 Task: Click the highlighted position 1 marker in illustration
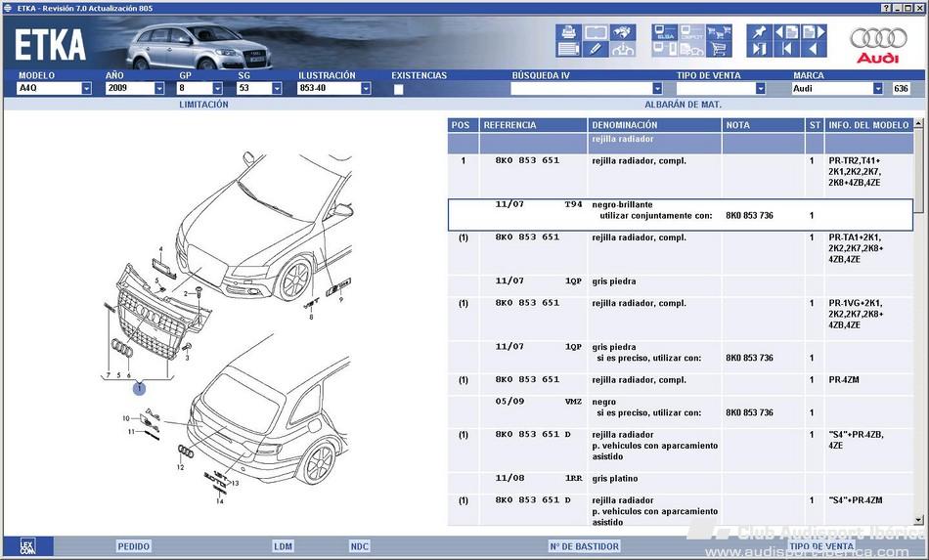coord(139,388)
